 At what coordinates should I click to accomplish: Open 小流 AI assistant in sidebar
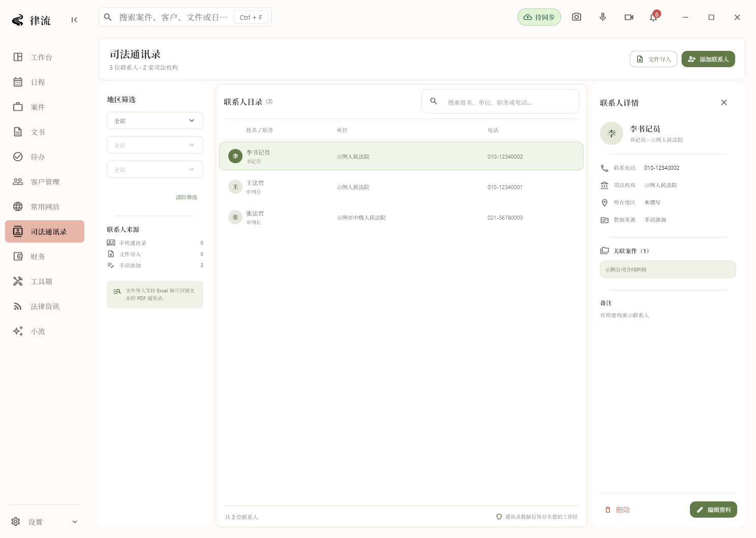[x=45, y=331]
